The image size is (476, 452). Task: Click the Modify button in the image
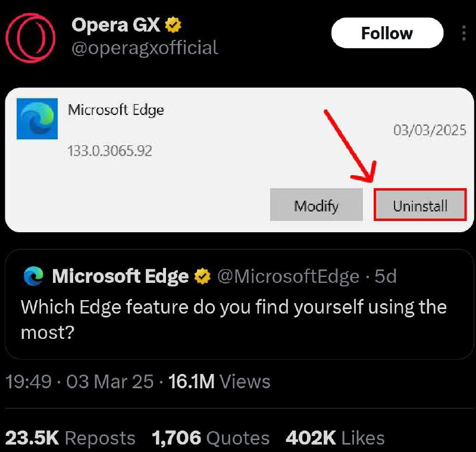[317, 205]
